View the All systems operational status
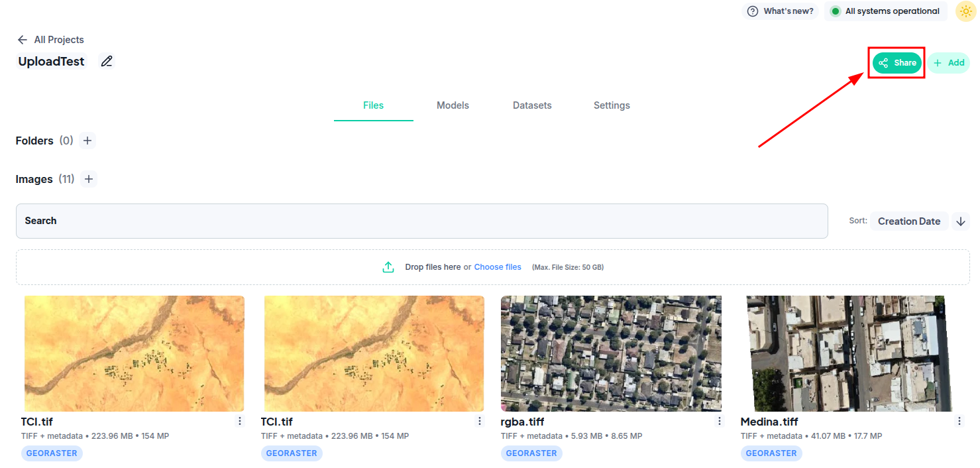Screen dimensions: 980x468 click(x=886, y=11)
